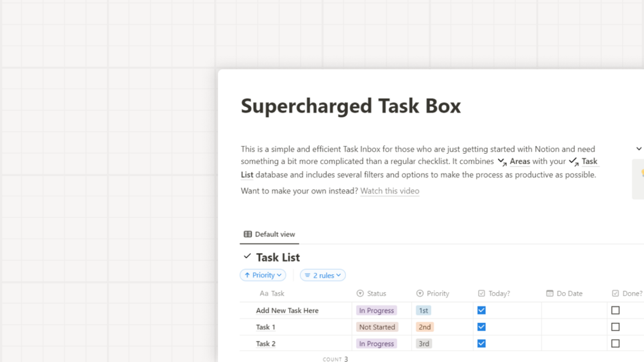Image resolution: width=644 pixels, height=362 pixels.
Task: Mark Task 2 as Done
Action: coord(615,343)
